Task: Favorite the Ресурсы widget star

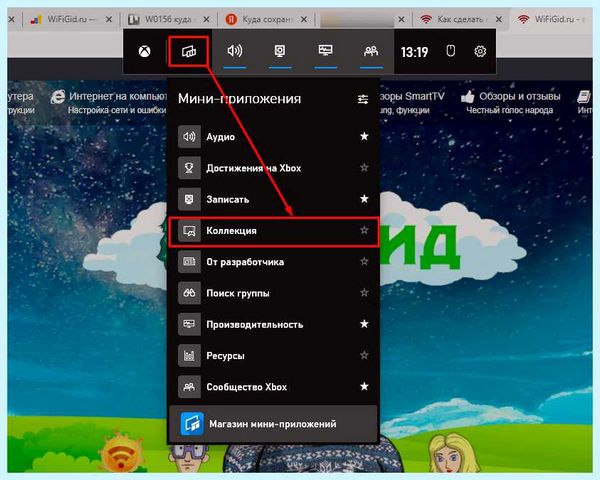Action: pos(364,355)
